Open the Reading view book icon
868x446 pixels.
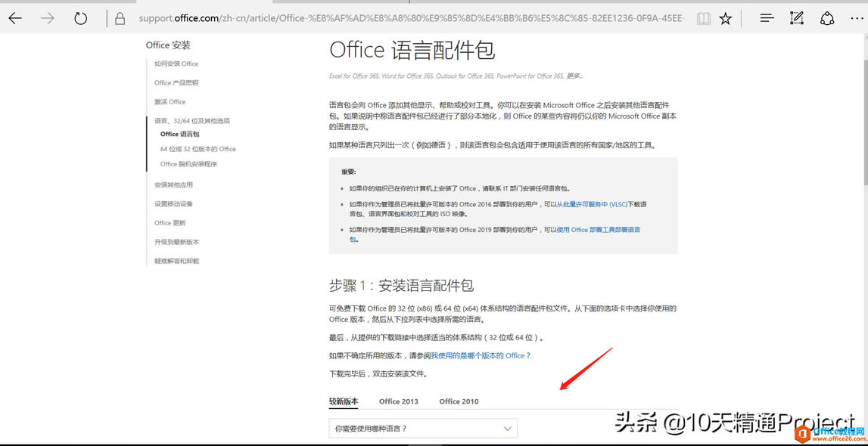click(703, 19)
